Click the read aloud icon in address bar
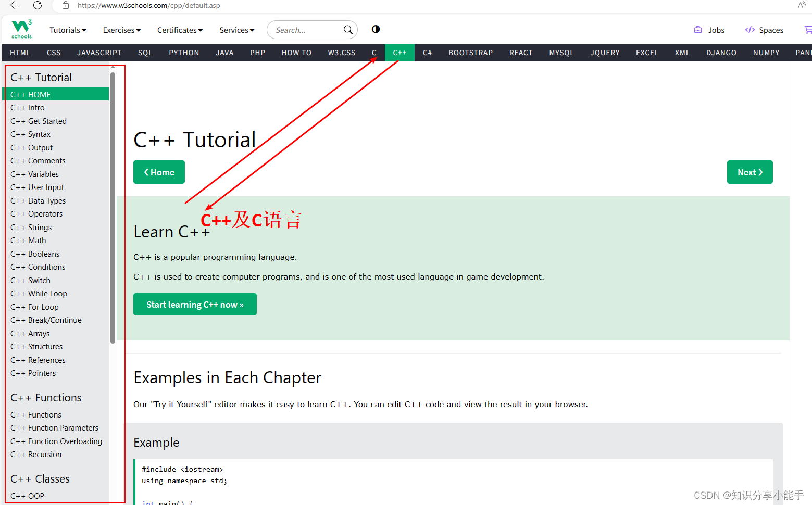The height and width of the screenshot is (505, 812). coord(802,5)
